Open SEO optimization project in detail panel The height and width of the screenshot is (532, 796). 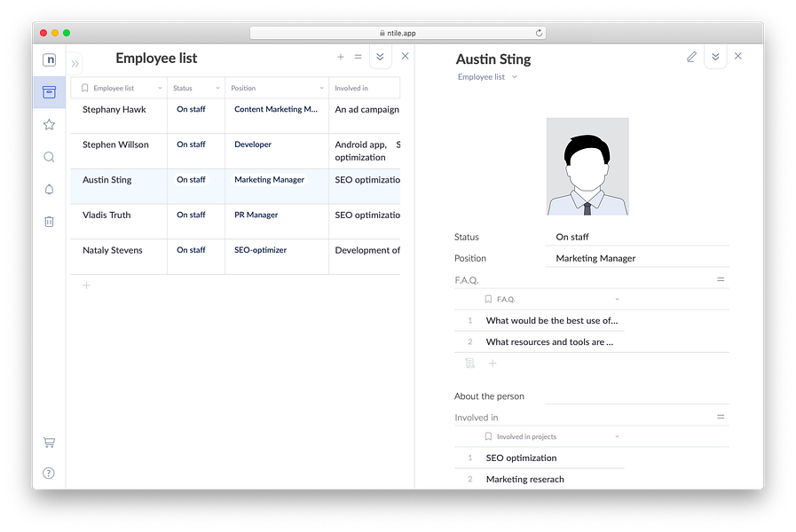point(522,458)
